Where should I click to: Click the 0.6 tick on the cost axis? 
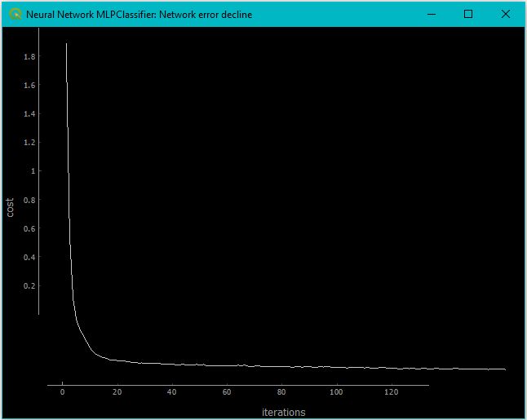[x=29, y=229]
